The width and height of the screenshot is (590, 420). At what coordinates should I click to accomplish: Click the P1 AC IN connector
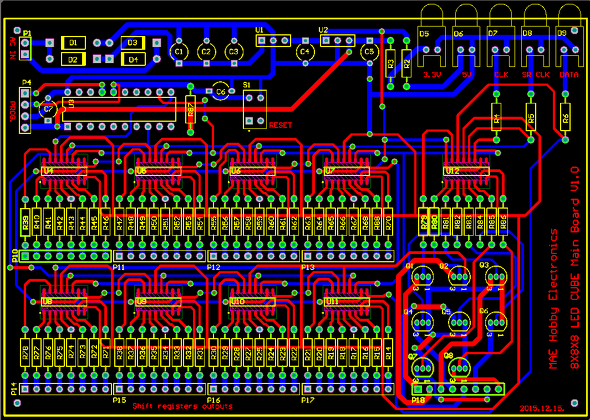point(25,48)
